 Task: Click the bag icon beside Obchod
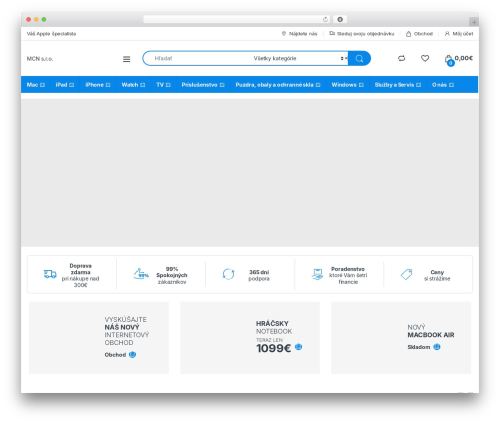click(408, 34)
